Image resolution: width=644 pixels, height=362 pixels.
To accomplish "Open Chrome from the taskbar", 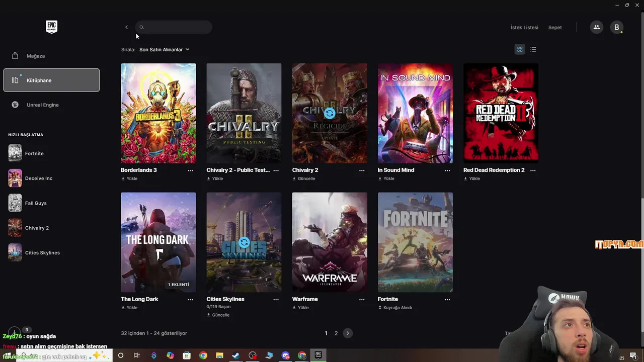I will [203, 355].
